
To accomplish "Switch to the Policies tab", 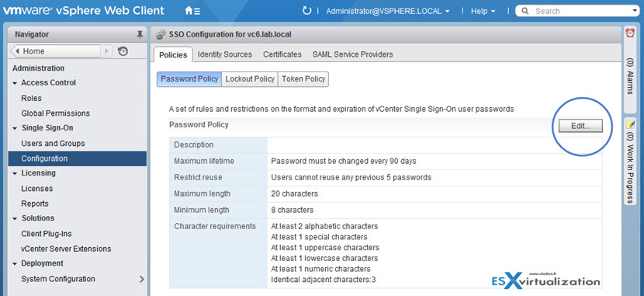I will 173,54.
